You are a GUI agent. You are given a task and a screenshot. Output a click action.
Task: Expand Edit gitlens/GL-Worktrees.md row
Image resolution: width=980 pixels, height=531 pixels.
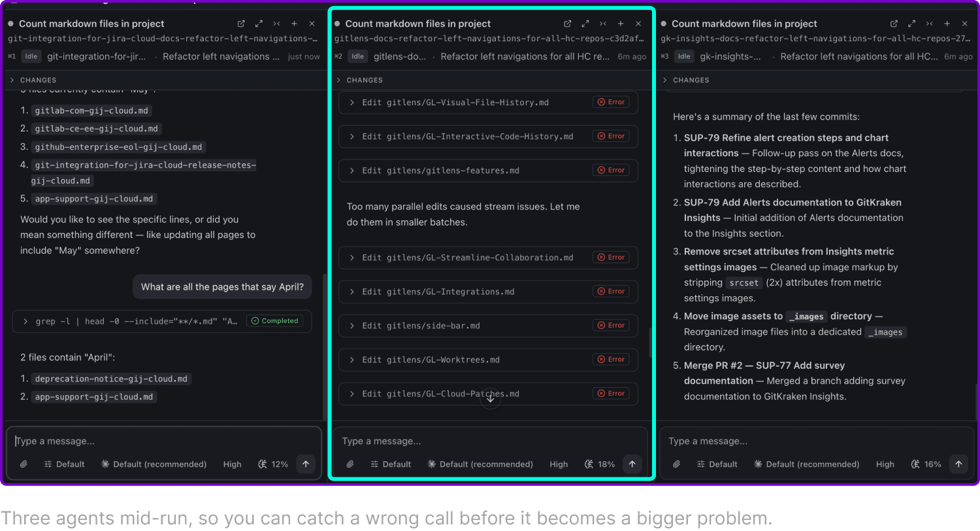click(x=488, y=359)
